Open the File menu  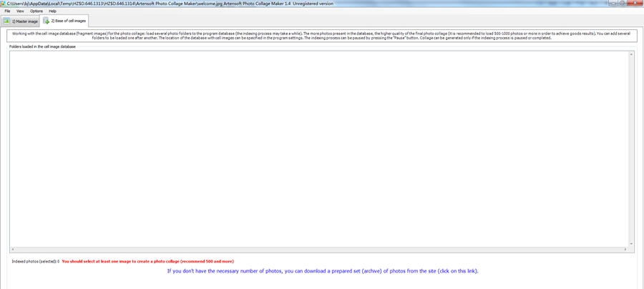[7, 11]
